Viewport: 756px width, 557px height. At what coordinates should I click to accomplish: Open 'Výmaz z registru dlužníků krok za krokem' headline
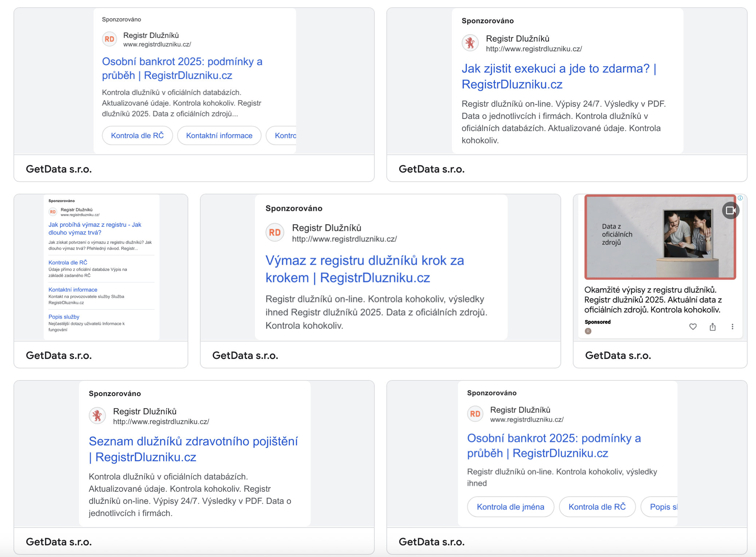pyautogui.click(x=365, y=269)
